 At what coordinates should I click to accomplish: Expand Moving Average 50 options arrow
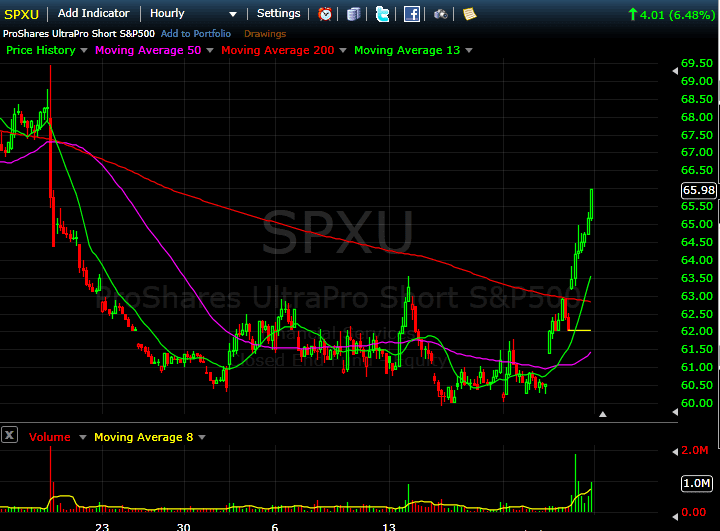coord(211,50)
